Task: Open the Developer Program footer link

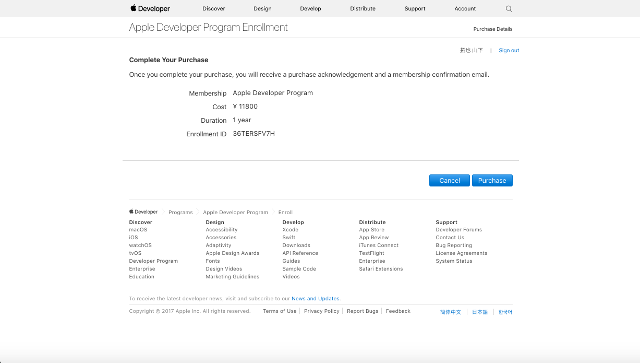Action: pos(153,261)
